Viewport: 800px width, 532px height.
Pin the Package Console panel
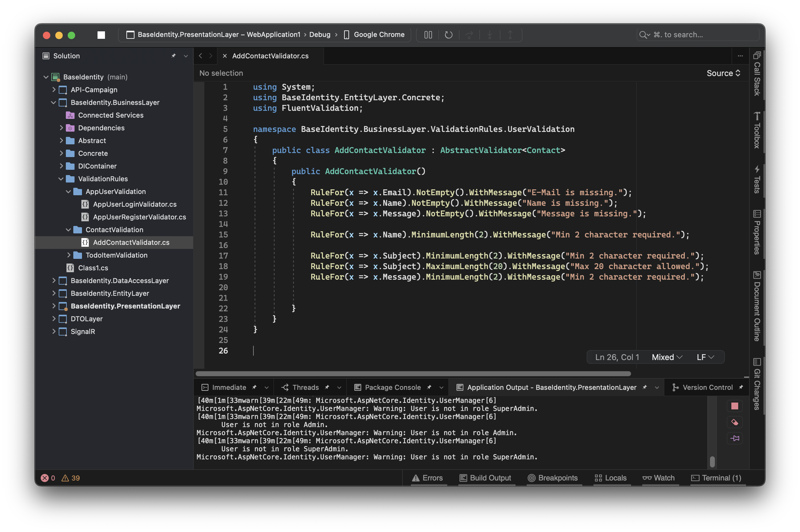(x=429, y=387)
